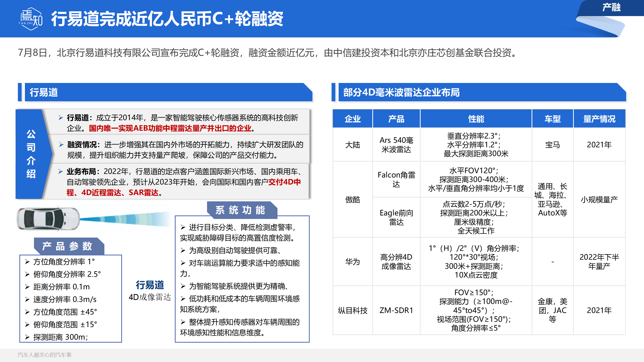Click the 性能 column header
The width and height of the screenshot is (644, 362).
476,119
